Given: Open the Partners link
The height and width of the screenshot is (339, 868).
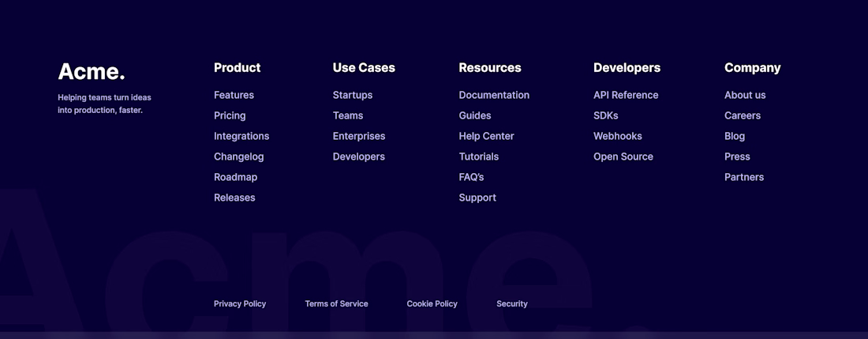Looking at the screenshot, I should [x=744, y=177].
